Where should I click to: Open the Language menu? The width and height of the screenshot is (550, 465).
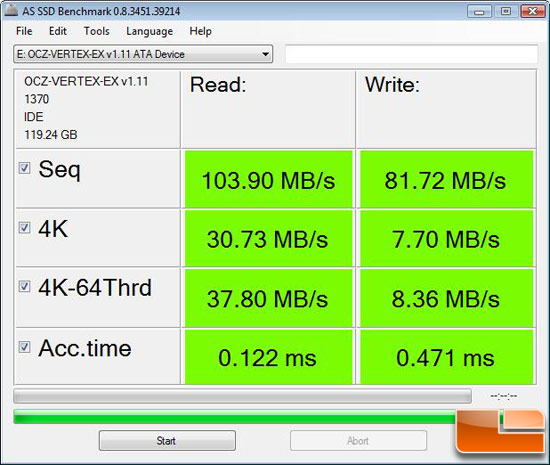point(149,31)
